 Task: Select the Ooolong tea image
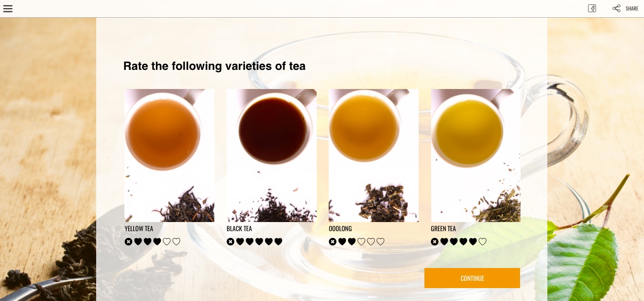374,156
